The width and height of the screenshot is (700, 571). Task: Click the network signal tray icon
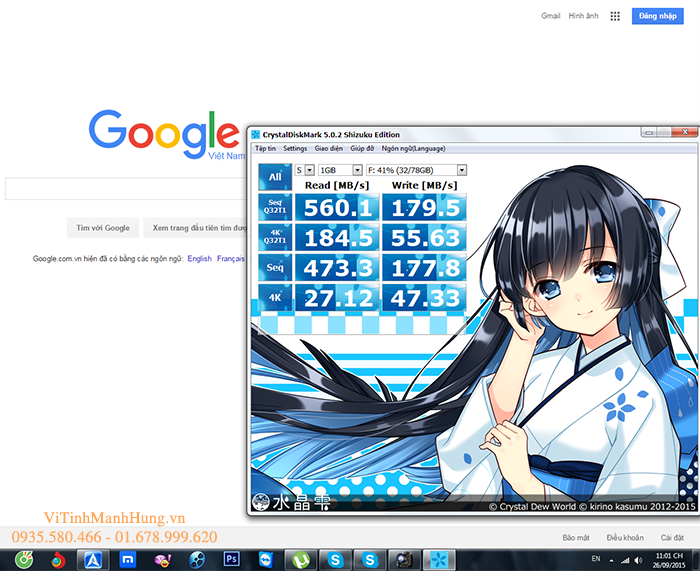pyautogui.click(x=625, y=560)
